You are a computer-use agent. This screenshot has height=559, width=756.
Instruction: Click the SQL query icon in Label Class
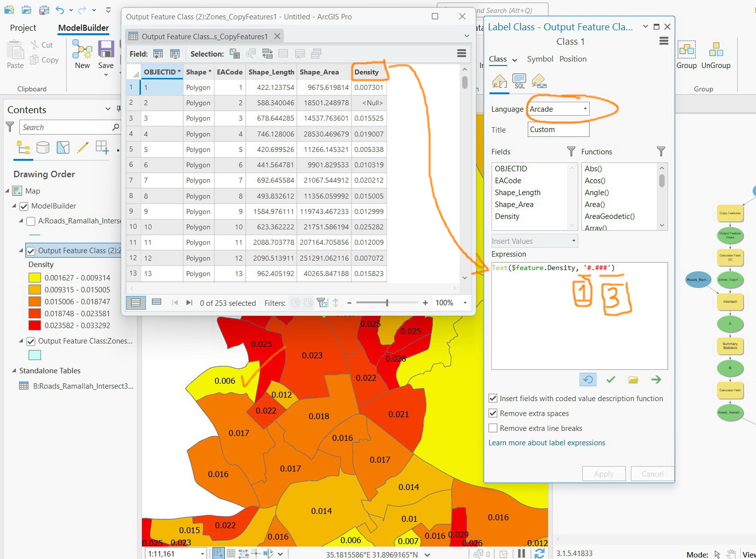tap(519, 80)
